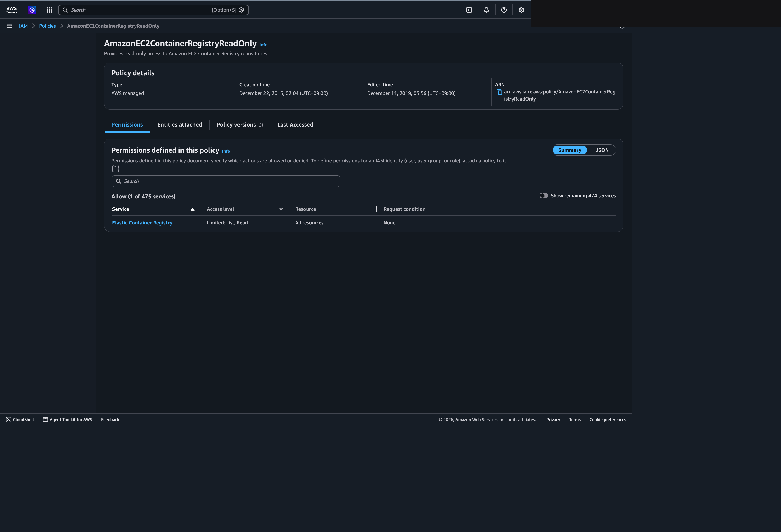781x532 pixels.
Task: Open the services grid menu
Action: click(x=49, y=10)
